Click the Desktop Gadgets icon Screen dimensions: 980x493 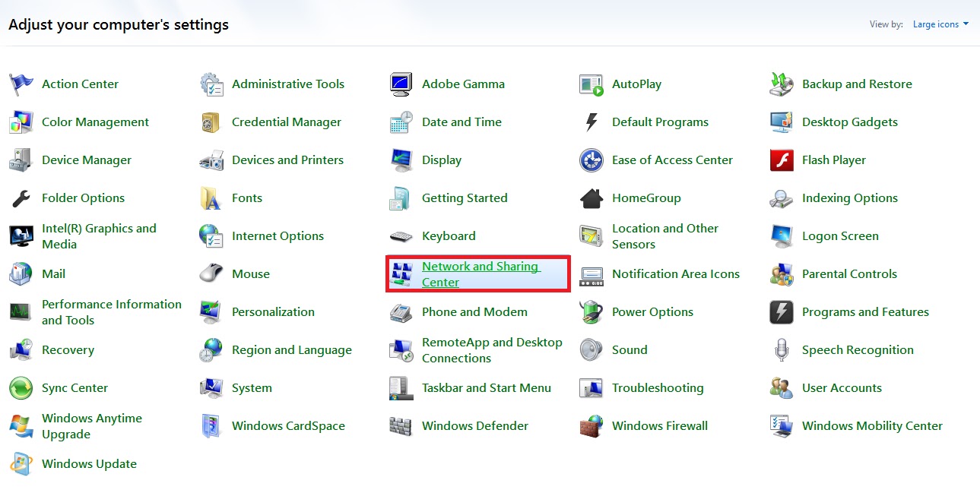(x=782, y=122)
